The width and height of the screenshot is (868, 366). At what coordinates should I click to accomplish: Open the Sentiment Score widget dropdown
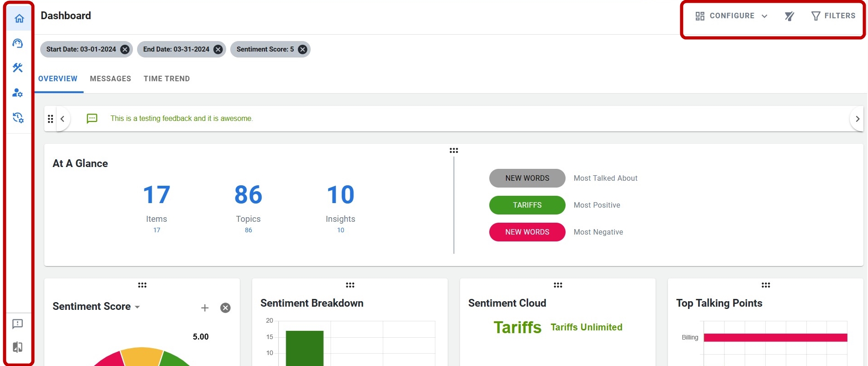(x=137, y=307)
